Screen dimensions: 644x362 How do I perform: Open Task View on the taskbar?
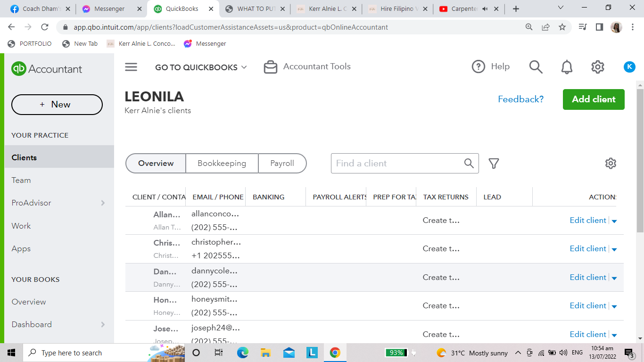pyautogui.click(x=219, y=353)
